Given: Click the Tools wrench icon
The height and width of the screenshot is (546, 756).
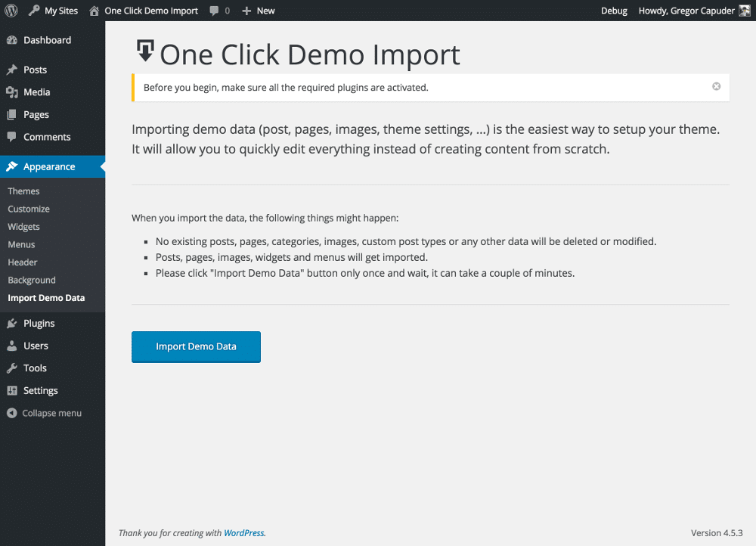Looking at the screenshot, I should [12, 368].
